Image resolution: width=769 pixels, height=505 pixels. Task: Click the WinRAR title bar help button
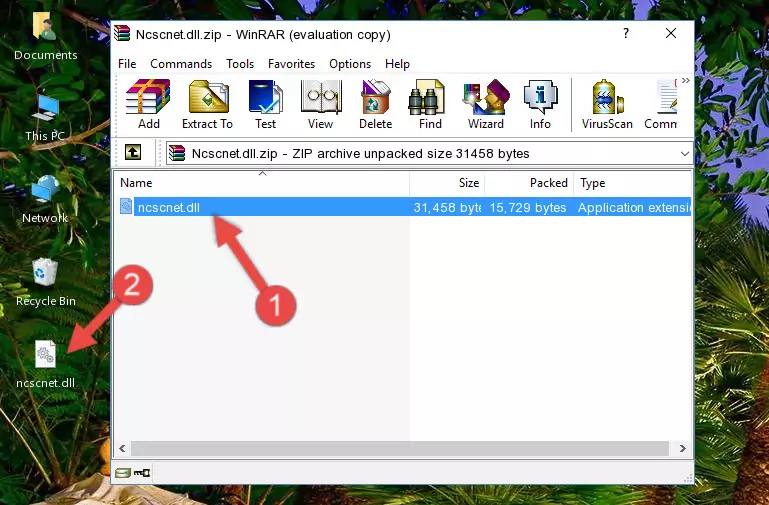[626, 33]
